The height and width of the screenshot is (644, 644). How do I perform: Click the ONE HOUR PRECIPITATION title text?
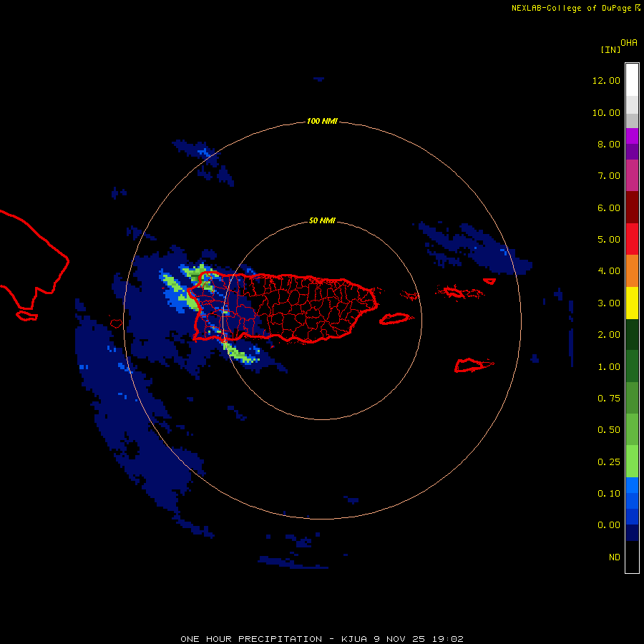click(251, 639)
